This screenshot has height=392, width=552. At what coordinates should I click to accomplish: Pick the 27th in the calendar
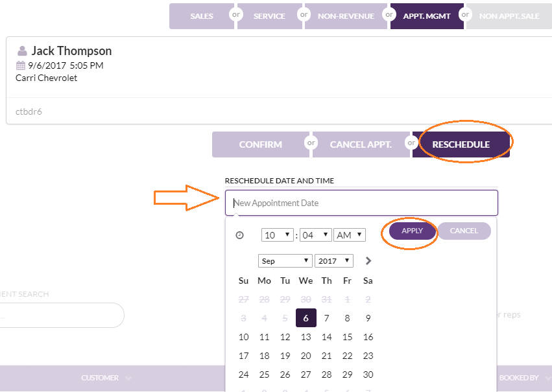(306, 375)
